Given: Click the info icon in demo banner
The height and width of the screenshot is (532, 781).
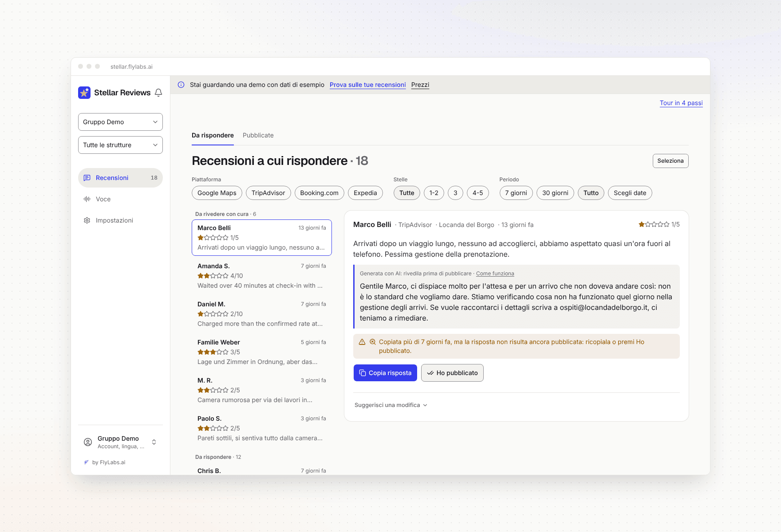Looking at the screenshot, I should (181, 85).
